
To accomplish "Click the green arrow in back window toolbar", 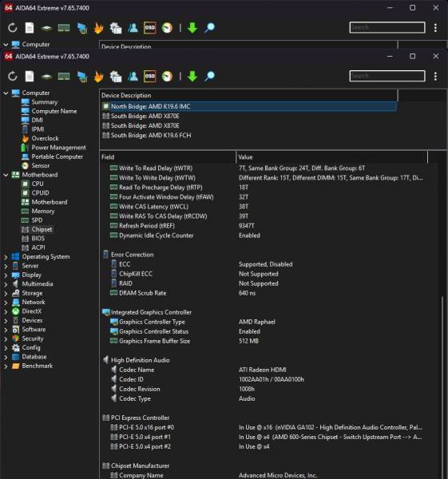I will click(192, 28).
